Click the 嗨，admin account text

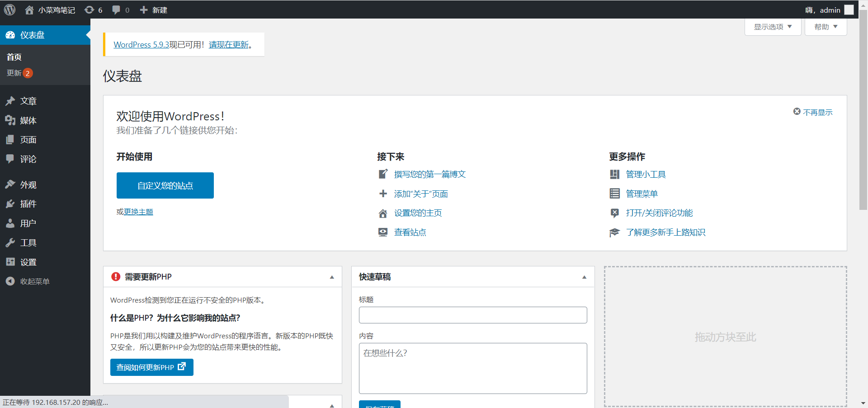click(x=823, y=10)
